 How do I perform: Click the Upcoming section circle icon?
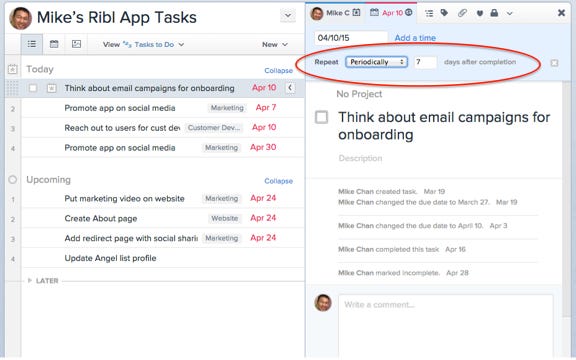tap(12, 180)
